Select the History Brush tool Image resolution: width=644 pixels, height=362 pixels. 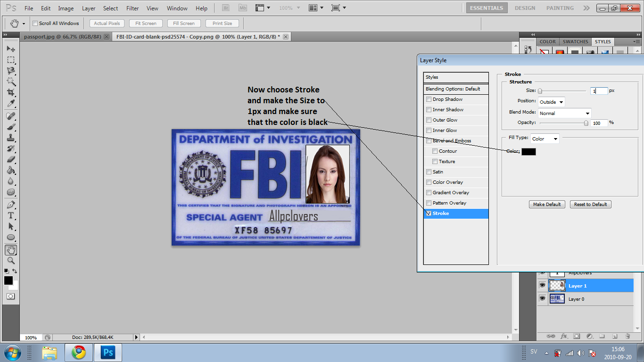(x=10, y=148)
